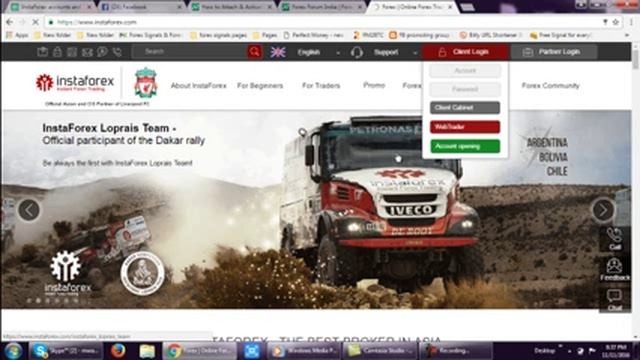This screenshot has width=640, height=360.
Task: Show overflow bookmarks chevron
Action: tap(627, 36)
